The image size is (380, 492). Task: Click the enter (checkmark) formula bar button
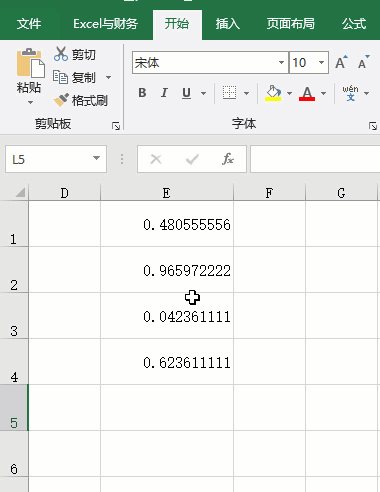pos(192,159)
